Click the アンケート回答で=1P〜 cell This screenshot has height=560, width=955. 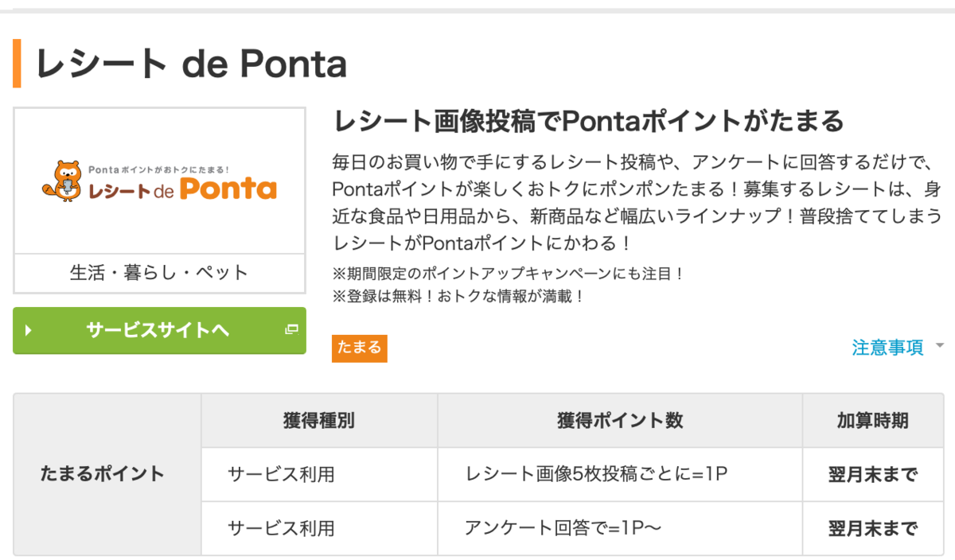(620, 528)
